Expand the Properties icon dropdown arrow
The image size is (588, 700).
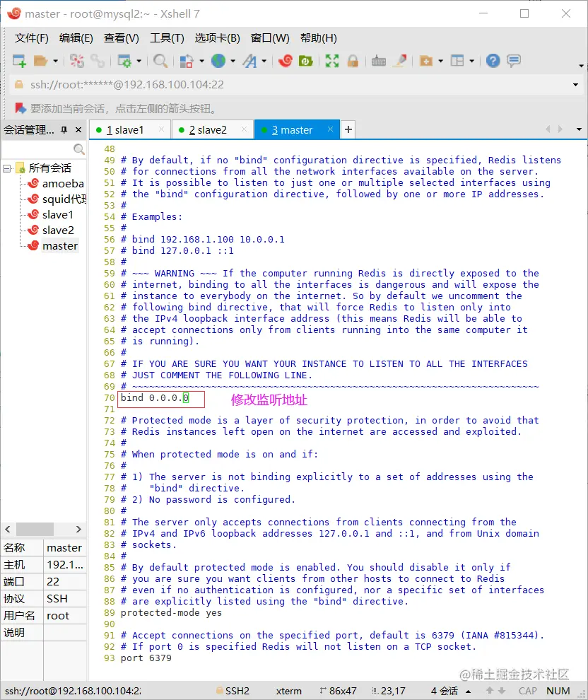click(139, 61)
